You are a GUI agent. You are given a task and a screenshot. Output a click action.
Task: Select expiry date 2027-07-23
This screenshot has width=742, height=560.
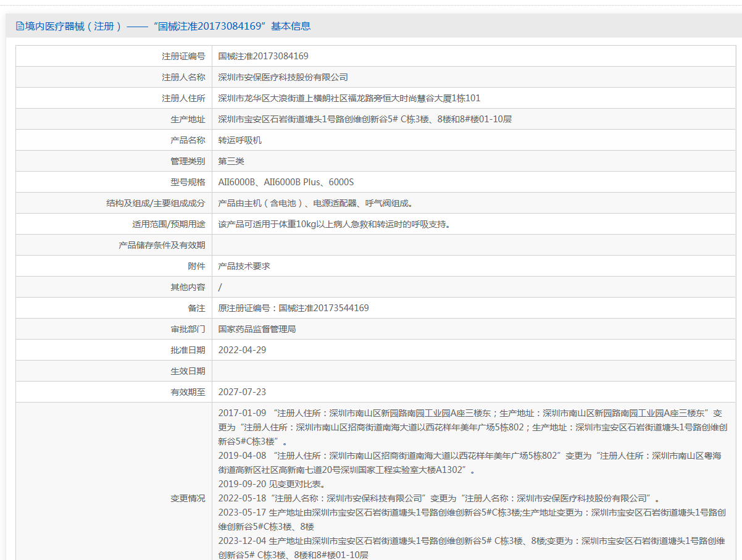(x=243, y=392)
